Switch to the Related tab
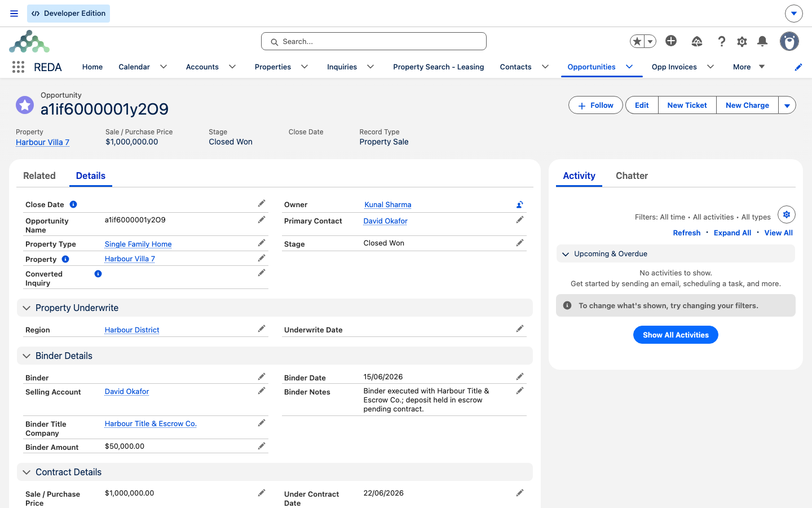 click(x=39, y=176)
